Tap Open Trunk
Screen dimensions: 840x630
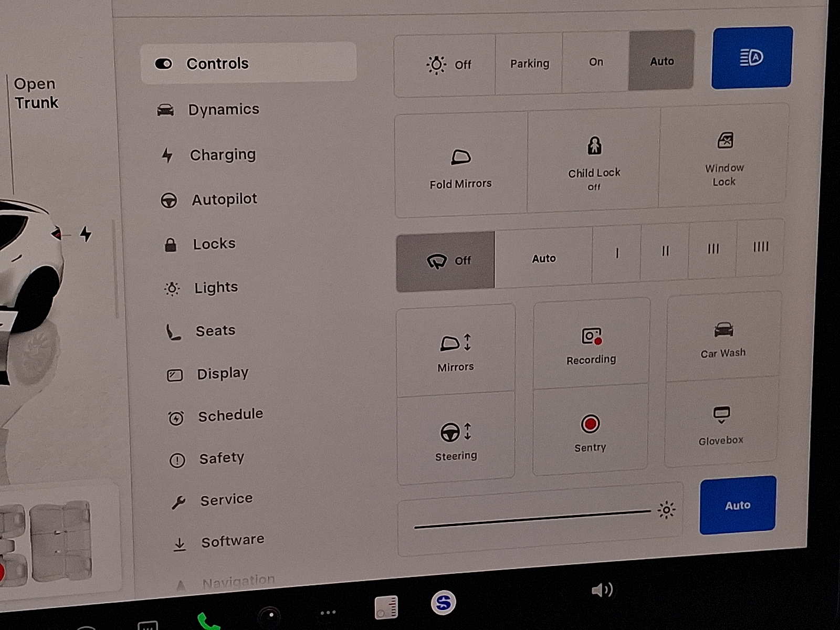click(36, 93)
